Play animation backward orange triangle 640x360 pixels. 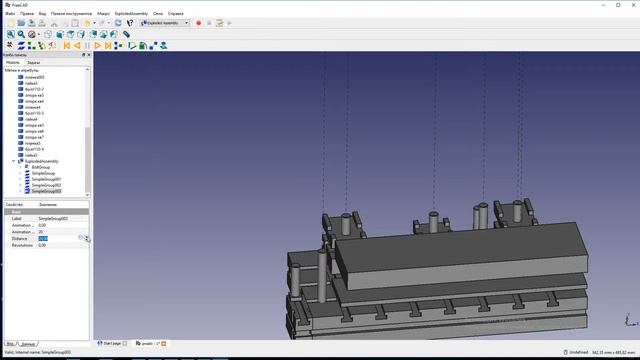click(x=77, y=46)
